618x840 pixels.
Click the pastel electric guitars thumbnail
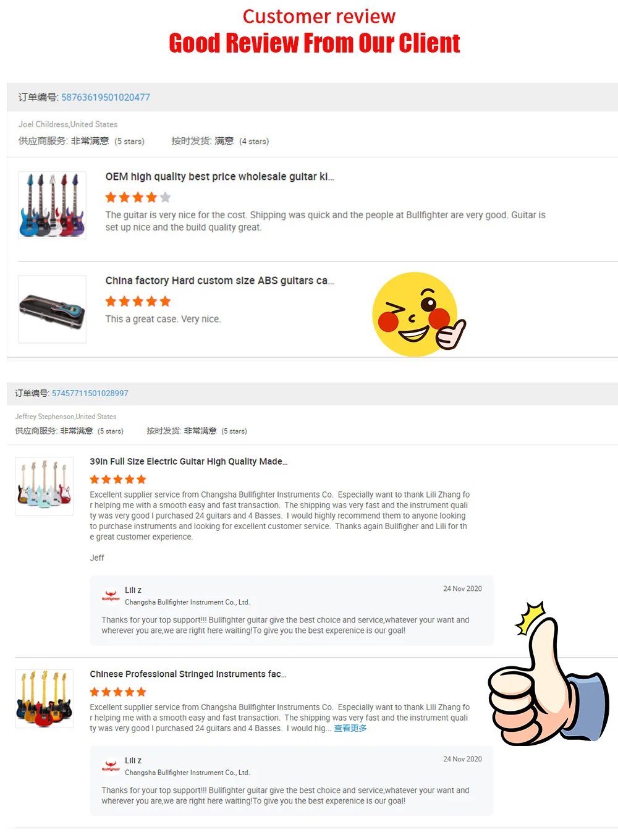(x=44, y=486)
